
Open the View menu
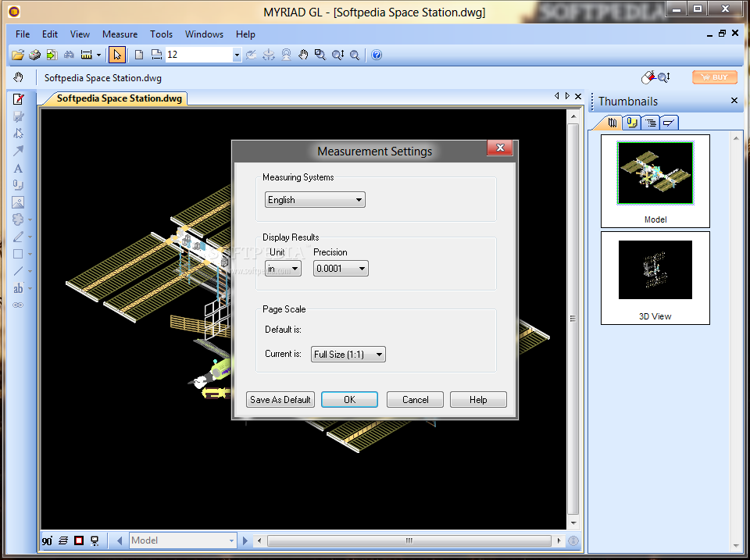pos(80,34)
